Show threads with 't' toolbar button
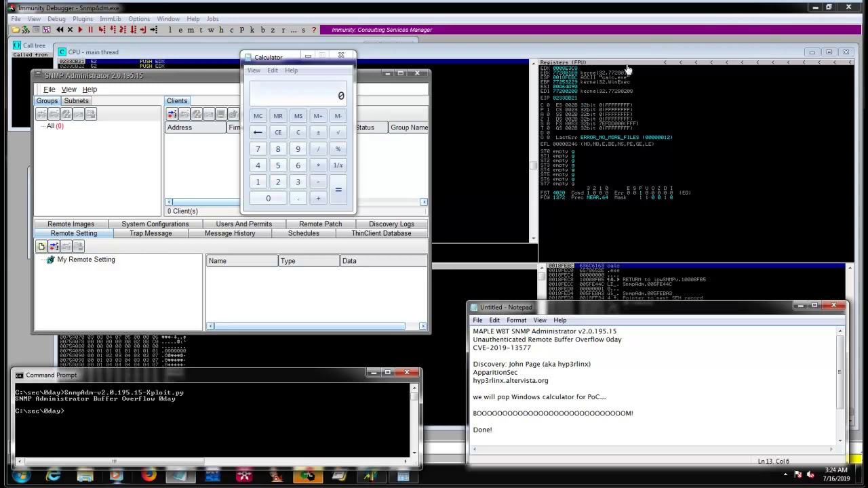This screenshot has height=488, width=868. 201,30
